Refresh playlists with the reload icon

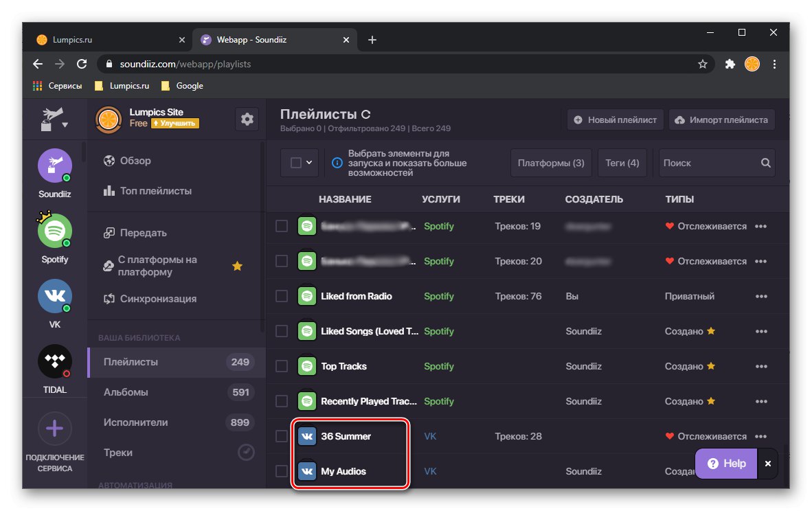pyautogui.click(x=366, y=115)
